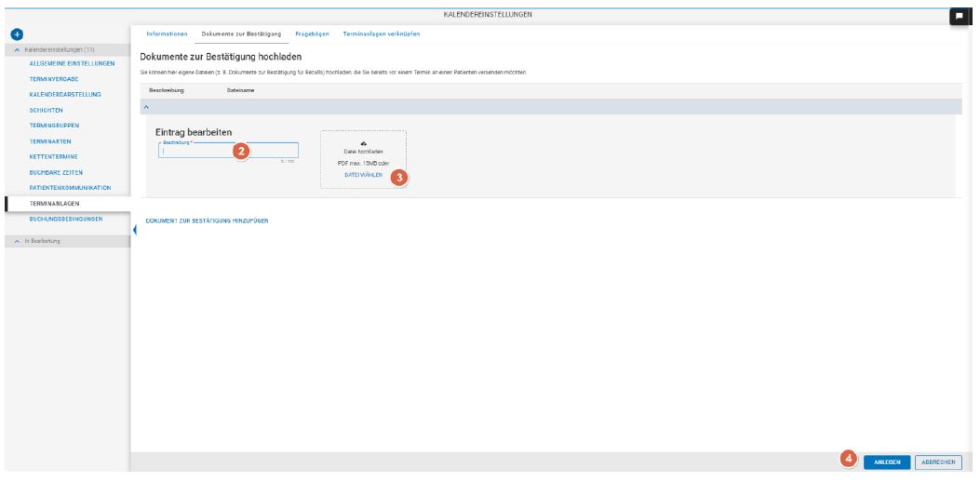The height and width of the screenshot is (481, 980).
Task: Click the cloud upload icon
Action: 363,142
